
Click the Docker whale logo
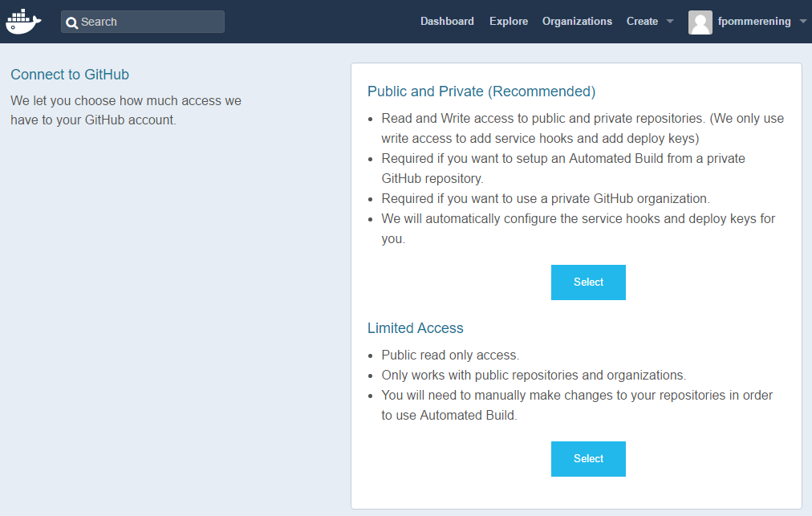[23, 21]
